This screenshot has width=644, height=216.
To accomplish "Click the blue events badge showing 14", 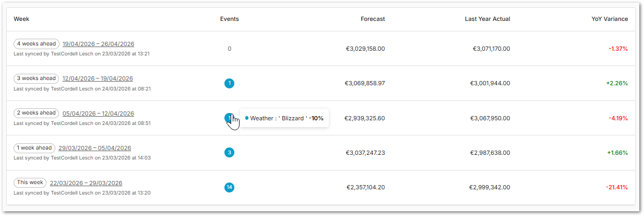I will coord(229,187).
